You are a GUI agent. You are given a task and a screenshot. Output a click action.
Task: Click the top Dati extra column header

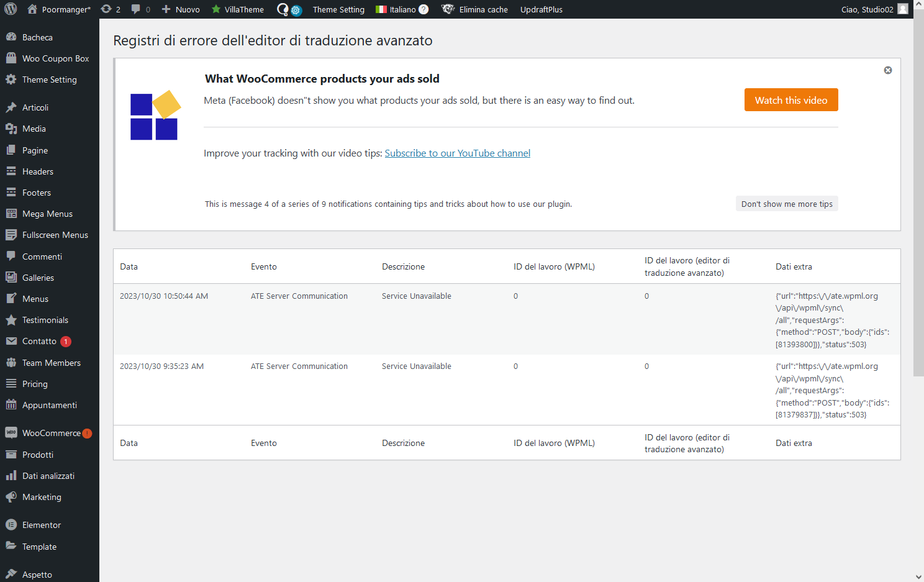(x=794, y=266)
